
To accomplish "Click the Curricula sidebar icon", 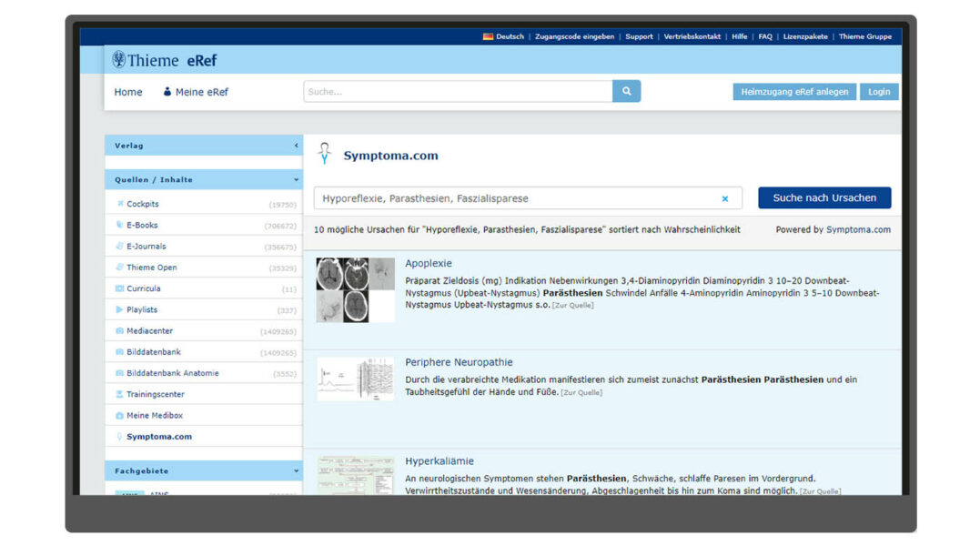I will click(120, 288).
